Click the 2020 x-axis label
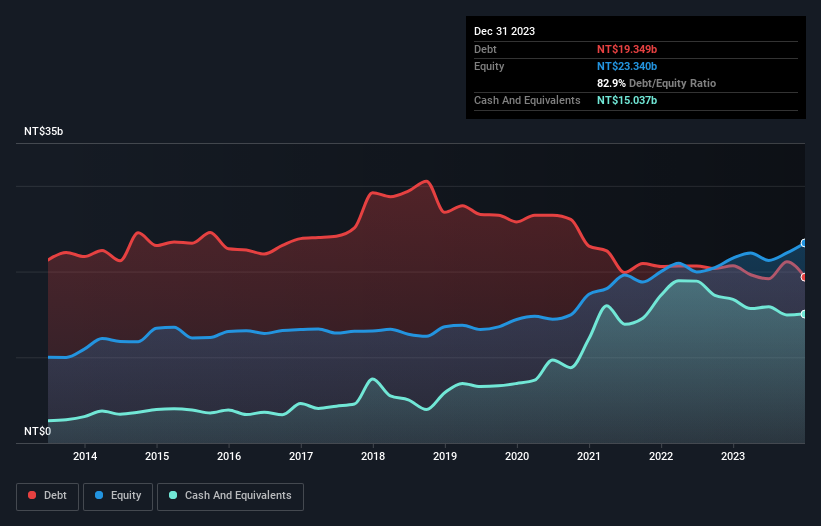 (517, 456)
